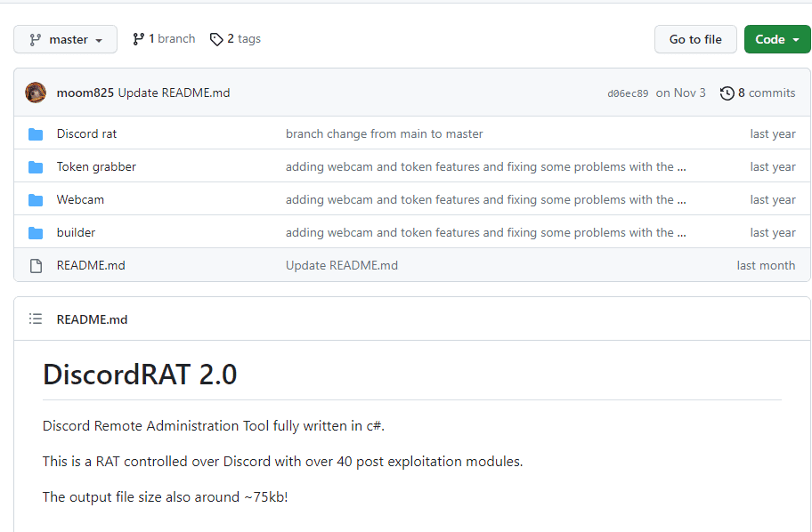Open the README.md file in list
The image size is (812, 532).
click(x=91, y=266)
